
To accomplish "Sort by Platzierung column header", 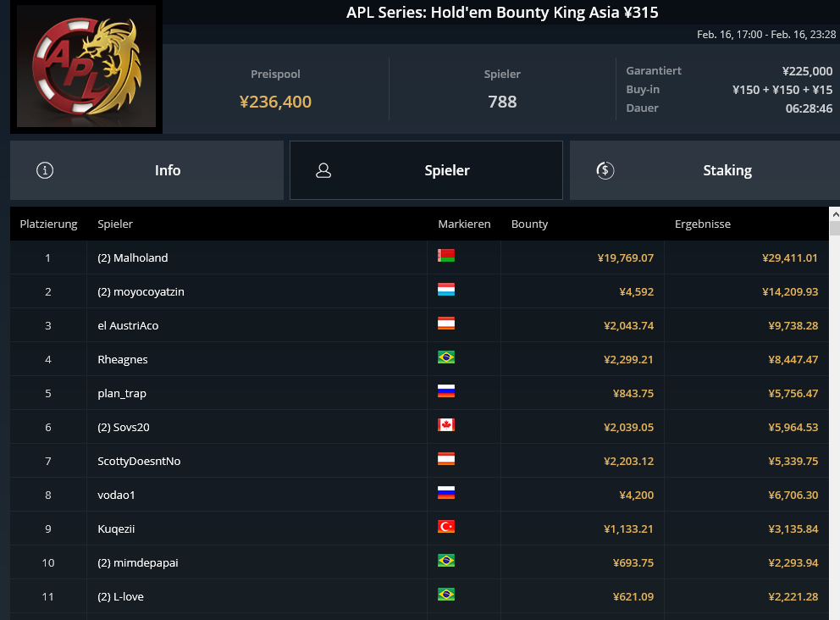I will click(x=49, y=224).
